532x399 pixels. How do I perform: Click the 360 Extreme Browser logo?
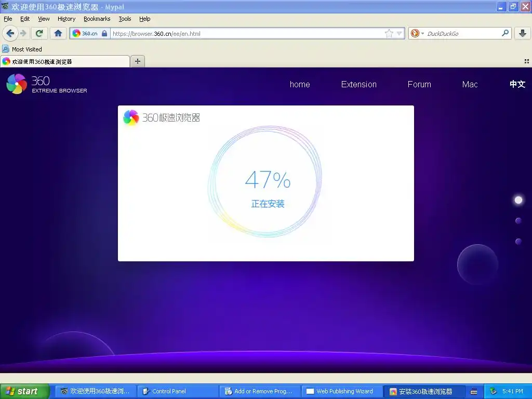coord(47,84)
